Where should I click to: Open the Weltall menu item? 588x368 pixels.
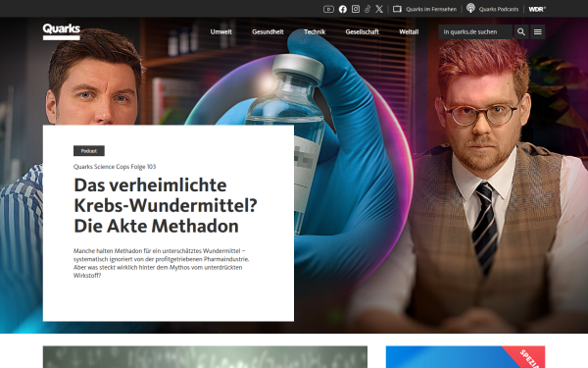(x=409, y=32)
